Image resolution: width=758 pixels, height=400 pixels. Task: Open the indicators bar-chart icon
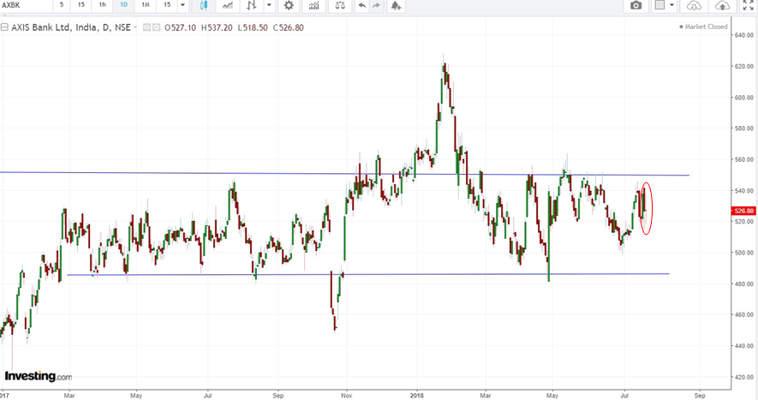click(314, 5)
